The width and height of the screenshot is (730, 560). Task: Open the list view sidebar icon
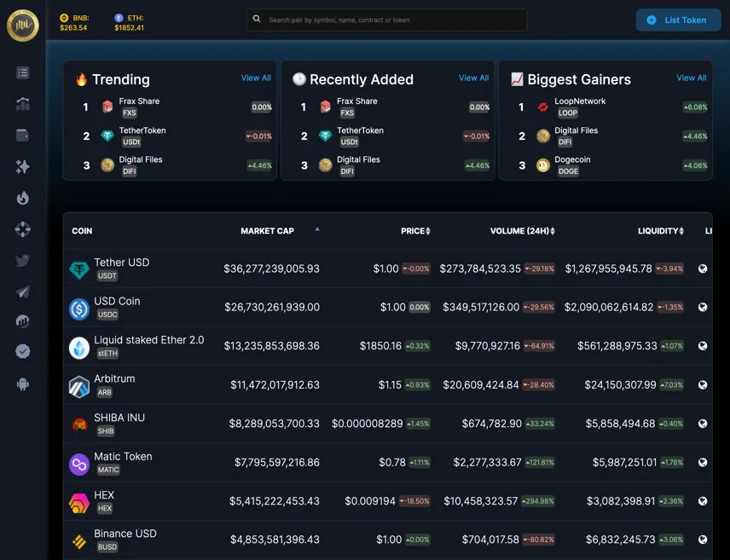[x=23, y=72]
